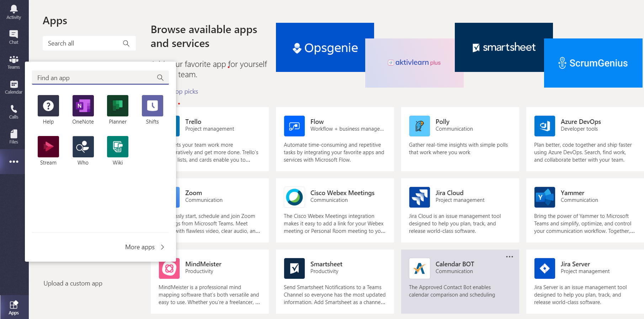Open the Planner app icon
Screen dimensions: 644x319
[118, 106]
